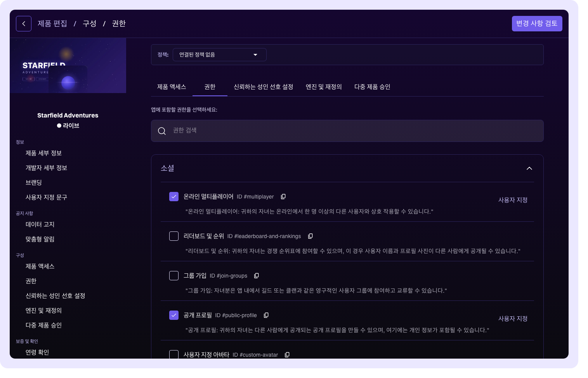The image size is (588, 378).
Task: Open sidebar 신뢰하는 성인 선호 설정
Action: 56,296
